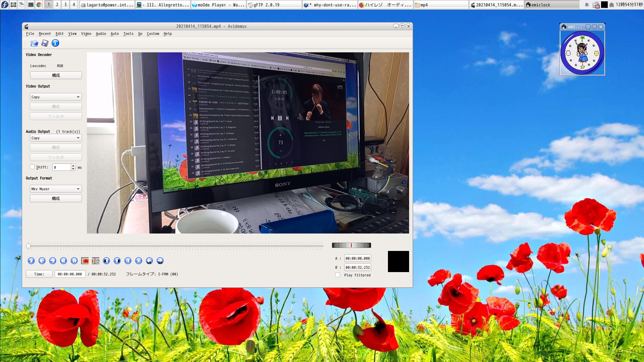644x362 pixels.
Task: Go to previous keyframe with double-left arrow
Action: 63,261
